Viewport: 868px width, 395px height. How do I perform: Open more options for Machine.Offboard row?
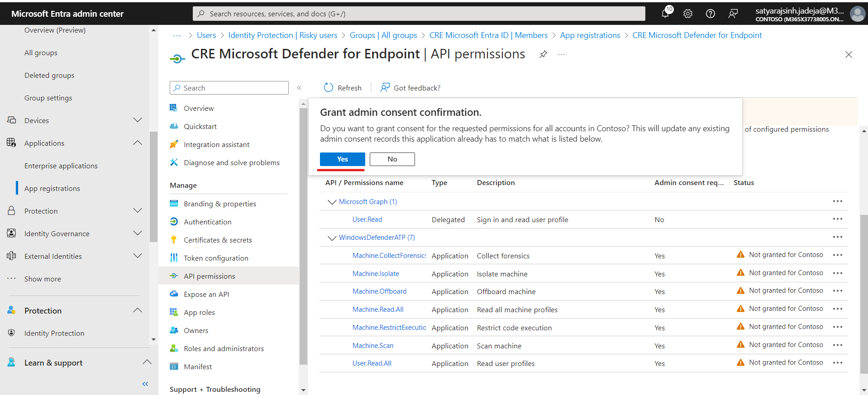click(838, 291)
